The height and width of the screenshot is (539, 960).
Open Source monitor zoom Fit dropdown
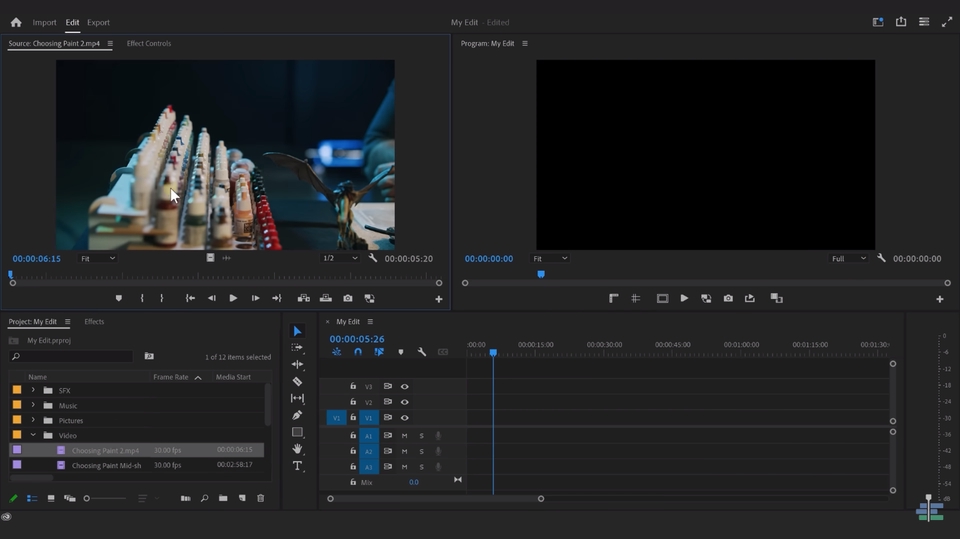(x=98, y=258)
